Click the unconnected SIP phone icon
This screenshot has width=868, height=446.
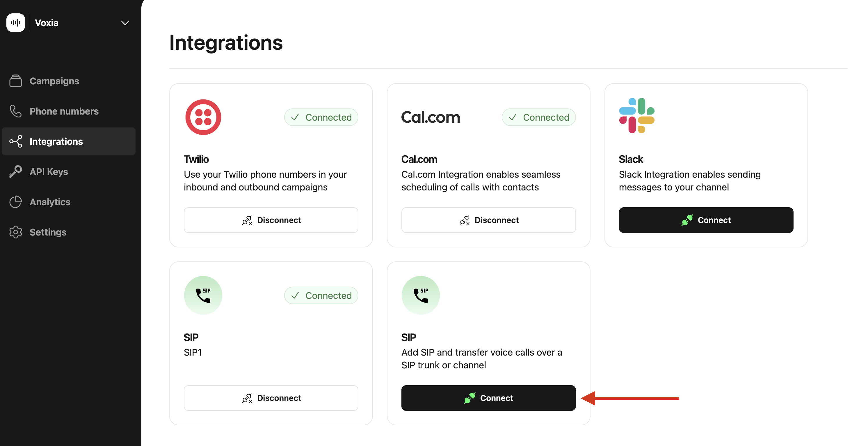coord(421,295)
